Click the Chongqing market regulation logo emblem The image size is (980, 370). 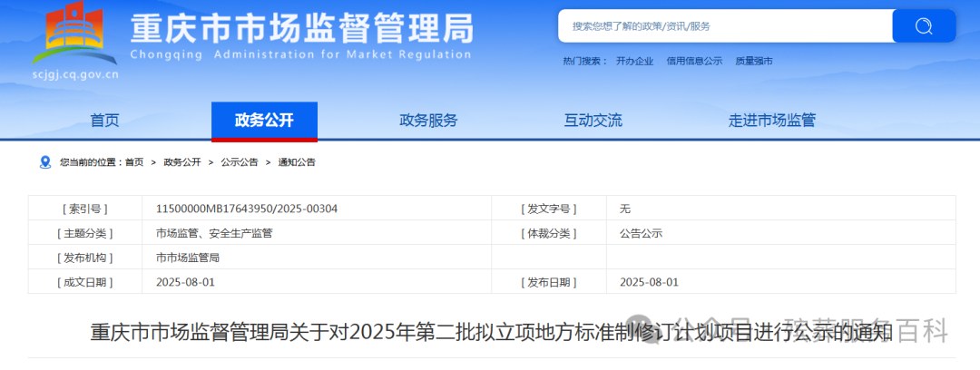coord(73,34)
